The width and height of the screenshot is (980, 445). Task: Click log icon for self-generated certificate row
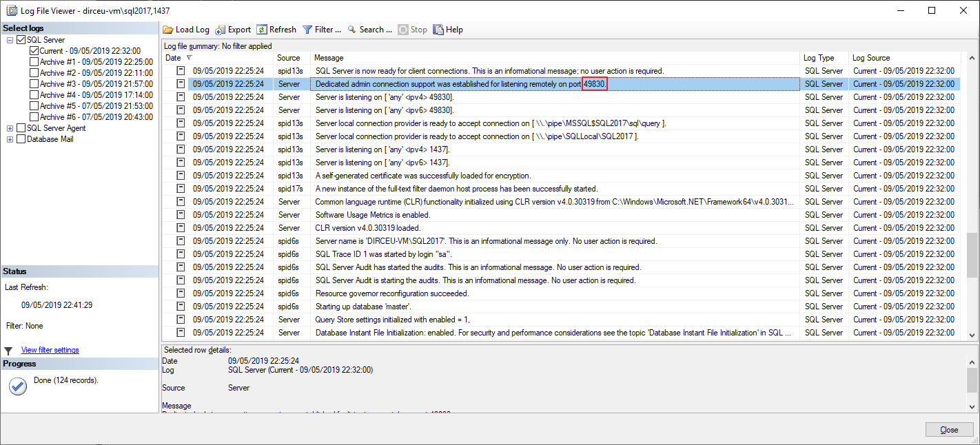click(x=181, y=176)
